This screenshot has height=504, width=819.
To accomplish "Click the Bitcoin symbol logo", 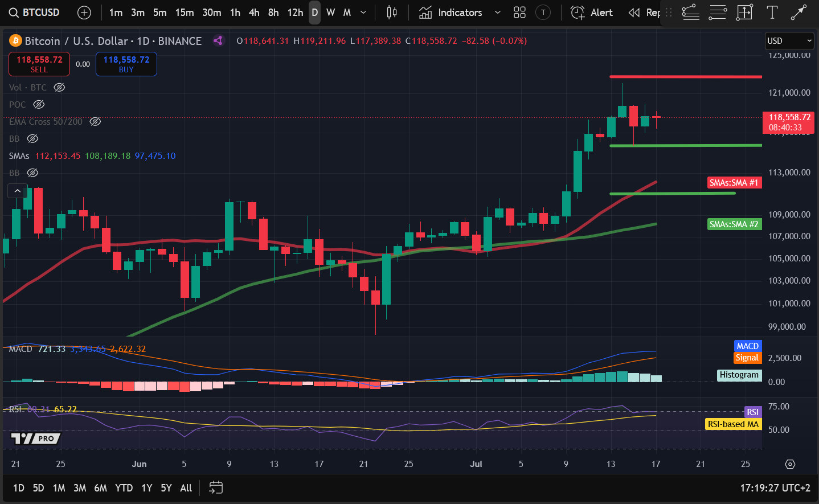I will (15, 41).
